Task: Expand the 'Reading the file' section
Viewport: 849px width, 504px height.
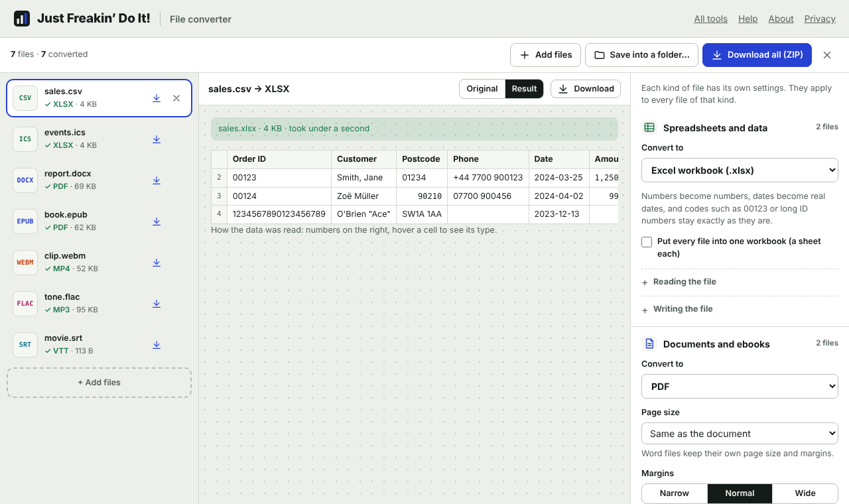Action: click(740, 282)
